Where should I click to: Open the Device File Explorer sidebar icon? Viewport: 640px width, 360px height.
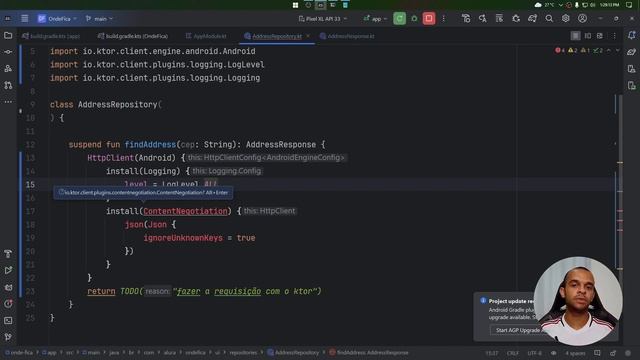pos(631,69)
